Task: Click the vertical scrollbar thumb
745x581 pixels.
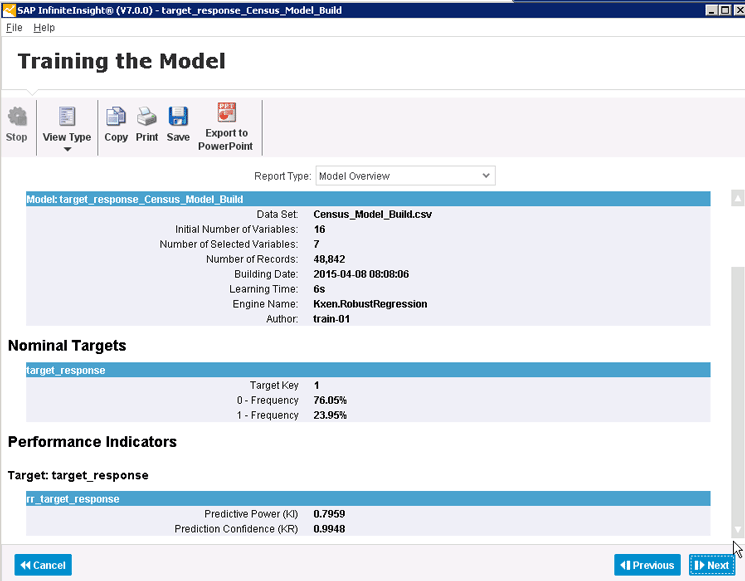Action: click(737, 393)
